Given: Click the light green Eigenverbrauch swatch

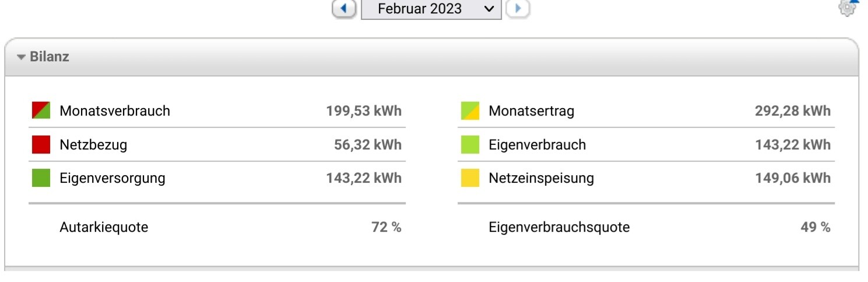Looking at the screenshot, I should tap(470, 144).
